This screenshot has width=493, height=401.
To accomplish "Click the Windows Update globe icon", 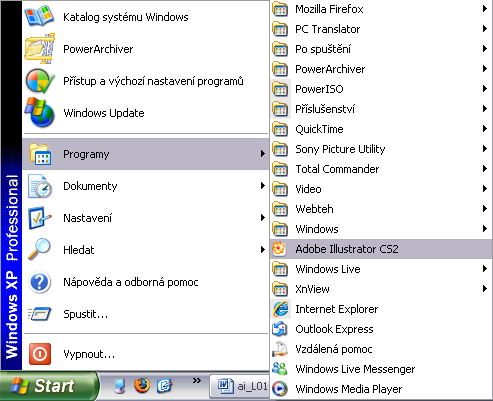I will pyautogui.click(x=40, y=112).
